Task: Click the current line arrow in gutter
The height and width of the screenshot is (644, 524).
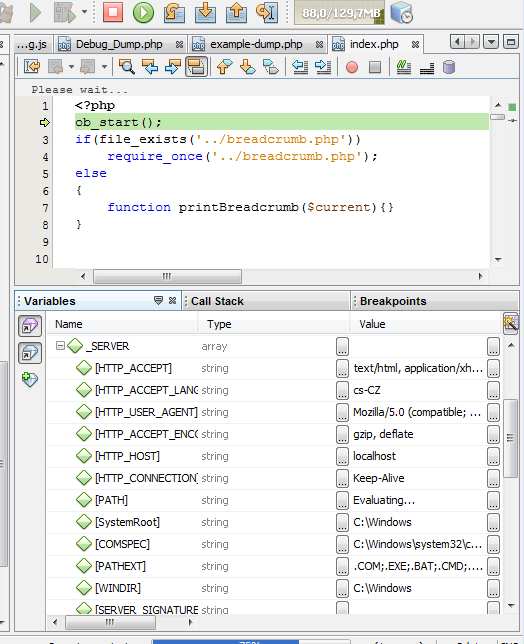Action: 44,122
